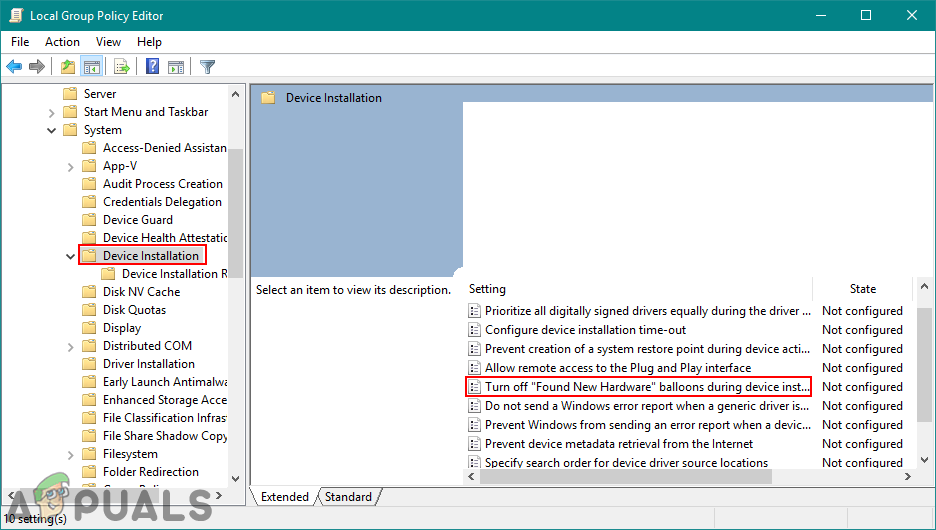936x530 pixels.
Task: Open the Action menu
Action: [x=62, y=42]
